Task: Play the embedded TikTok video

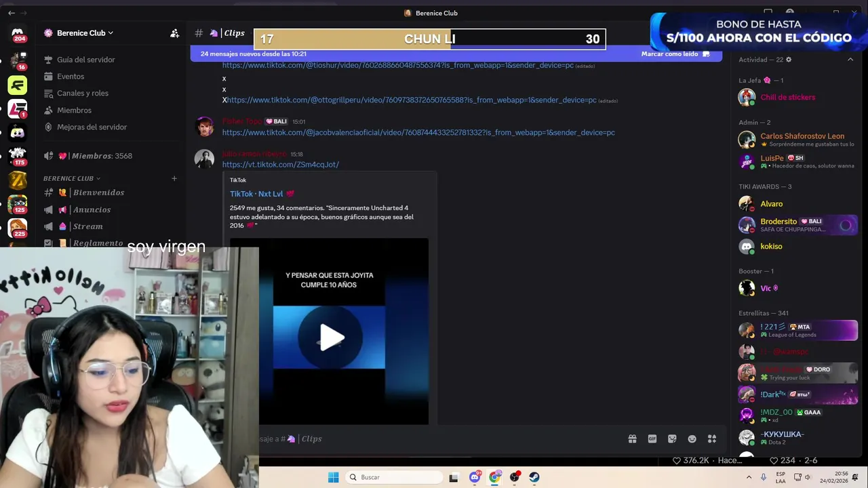Action: (x=331, y=338)
